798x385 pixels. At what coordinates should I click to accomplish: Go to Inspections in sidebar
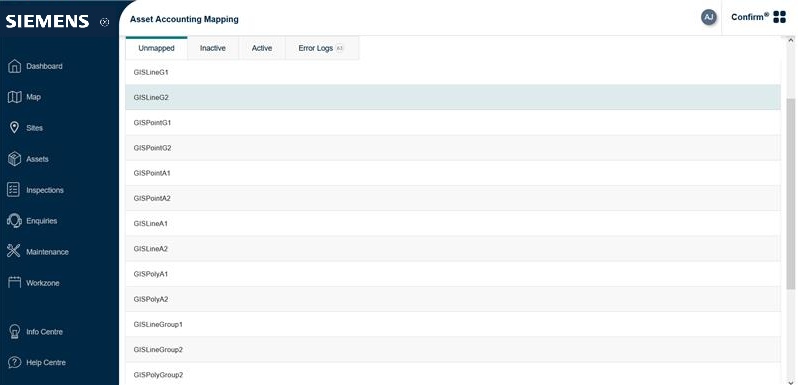click(45, 190)
